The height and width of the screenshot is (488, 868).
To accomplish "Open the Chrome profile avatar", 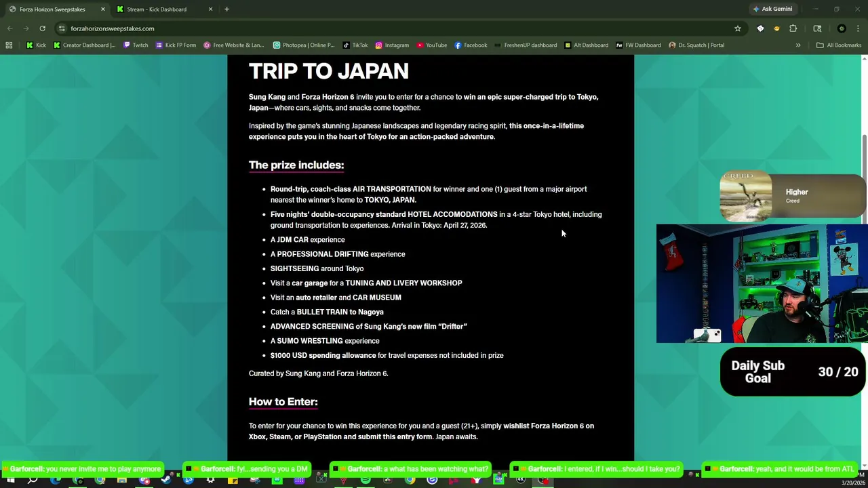I will tap(842, 28).
